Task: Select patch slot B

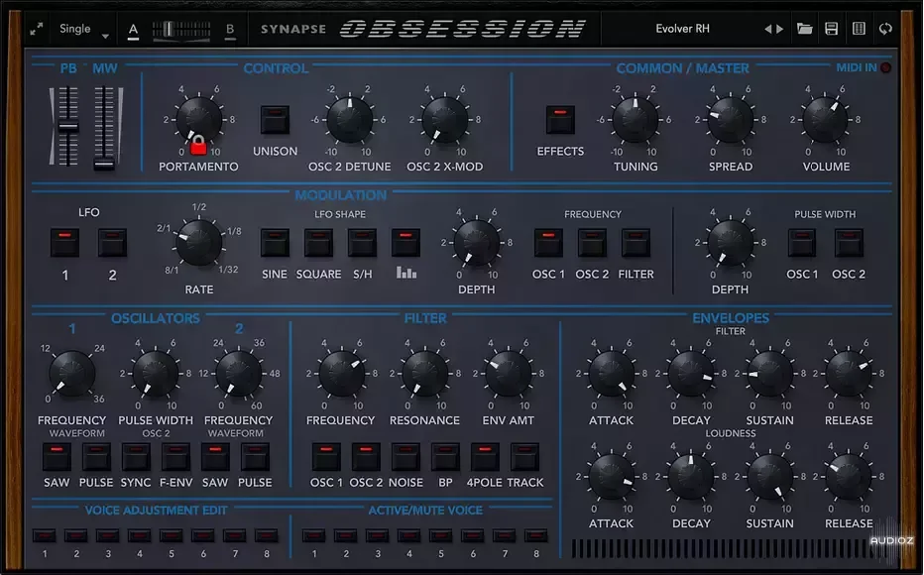Action: click(x=230, y=30)
